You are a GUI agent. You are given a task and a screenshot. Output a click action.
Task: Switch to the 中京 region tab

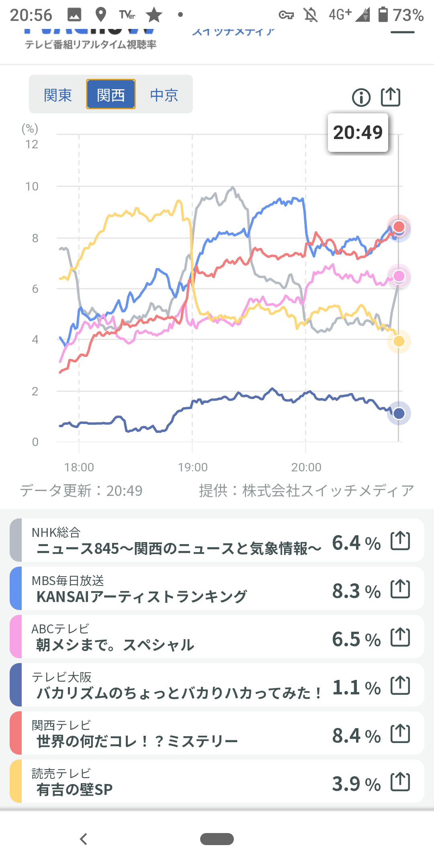pos(164,95)
